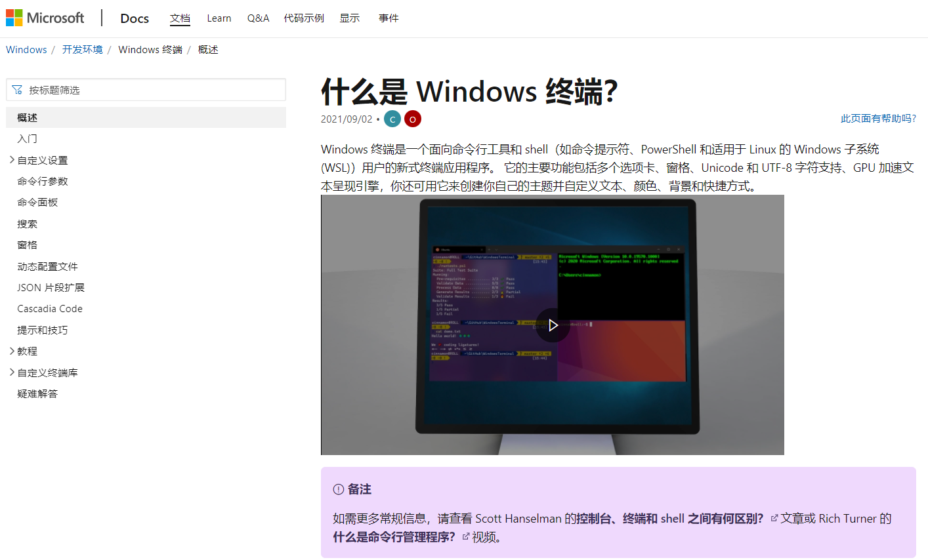
Task: Navigate to Windows breadcrumb link
Action: (x=26, y=50)
